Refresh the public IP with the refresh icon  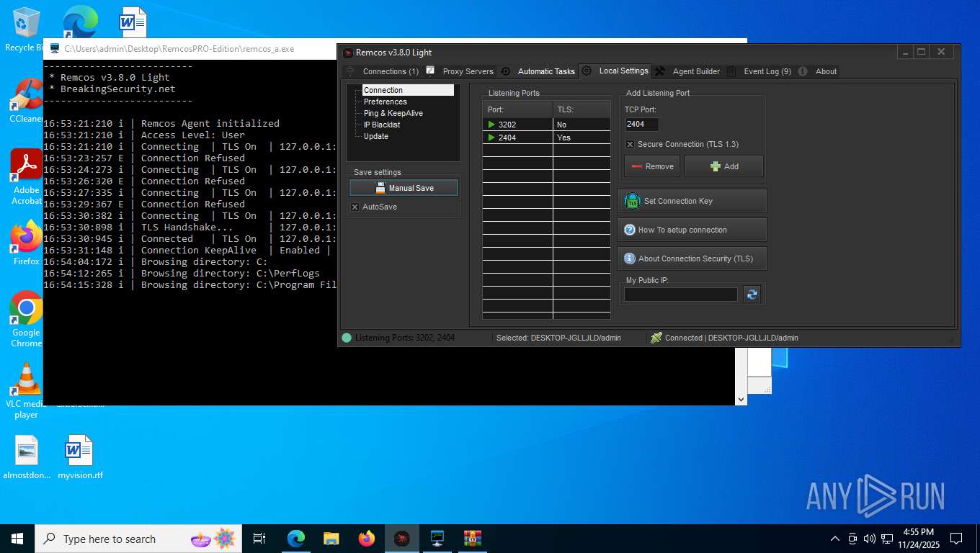(752, 295)
